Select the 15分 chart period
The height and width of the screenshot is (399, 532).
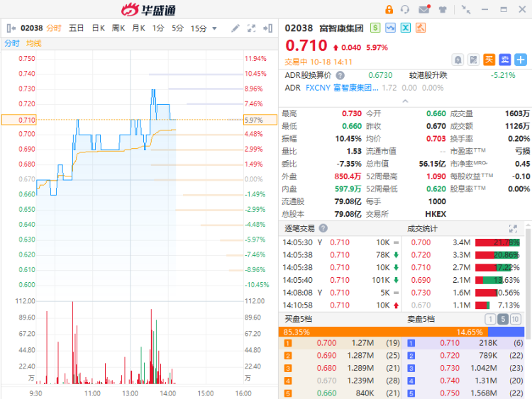pyautogui.click(x=199, y=28)
